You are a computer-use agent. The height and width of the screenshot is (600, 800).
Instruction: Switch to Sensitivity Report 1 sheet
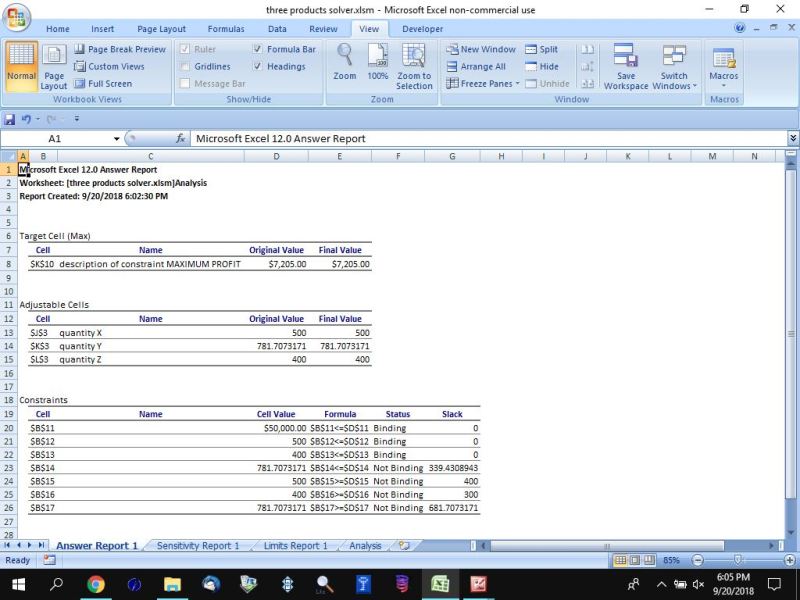(x=198, y=545)
